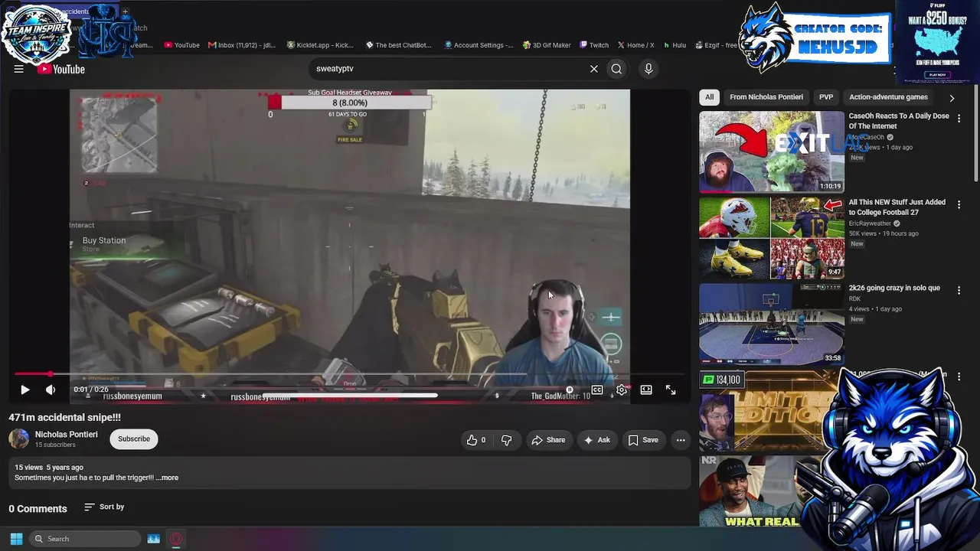Mute the video volume
The height and width of the screenshot is (551, 980).
point(51,390)
